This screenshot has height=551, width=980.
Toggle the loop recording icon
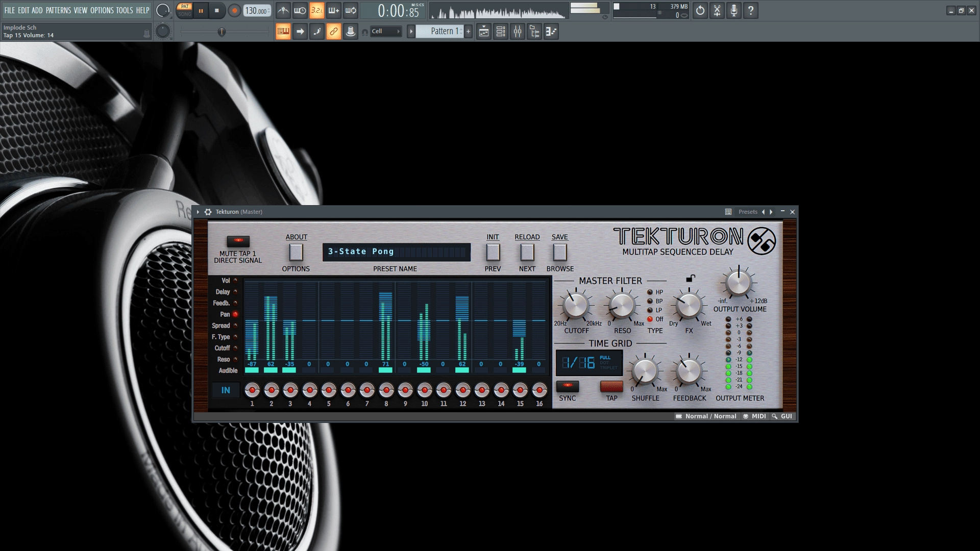coord(351,10)
